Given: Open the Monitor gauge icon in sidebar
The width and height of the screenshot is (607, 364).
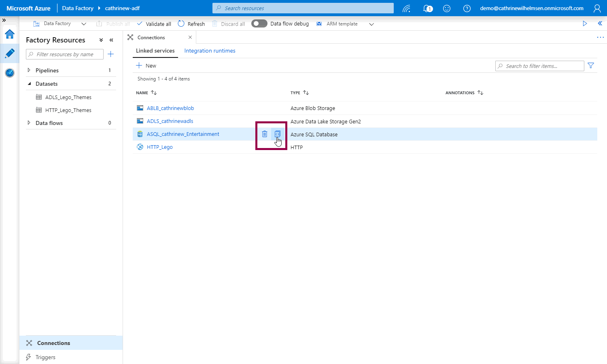Looking at the screenshot, I should pos(10,73).
